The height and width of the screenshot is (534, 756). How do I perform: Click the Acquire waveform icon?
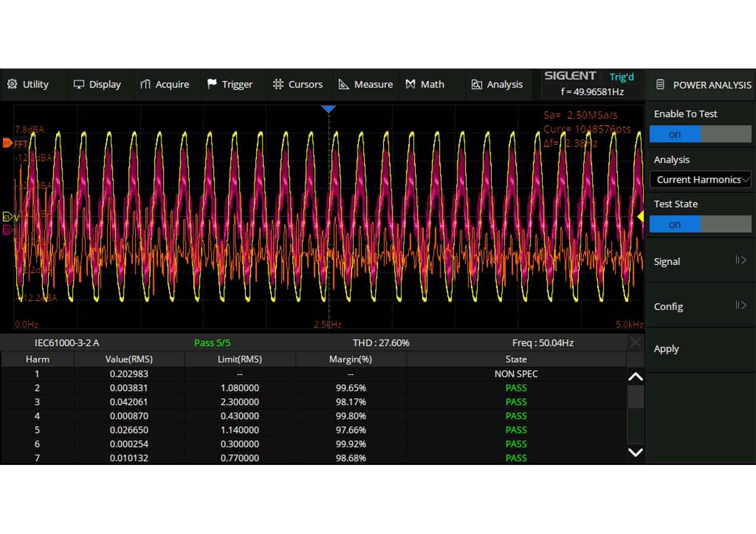click(x=145, y=84)
